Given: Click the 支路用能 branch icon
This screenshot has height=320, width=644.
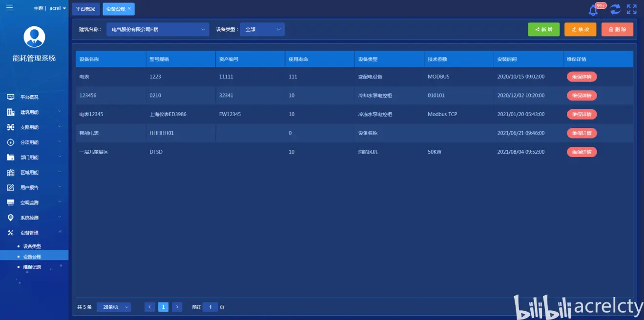Looking at the screenshot, I should tap(10, 127).
